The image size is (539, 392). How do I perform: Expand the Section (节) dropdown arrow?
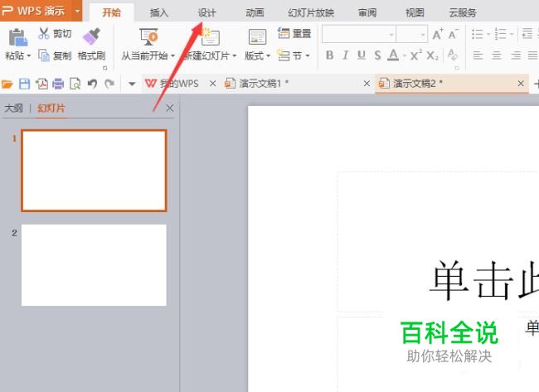coord(308,56)
